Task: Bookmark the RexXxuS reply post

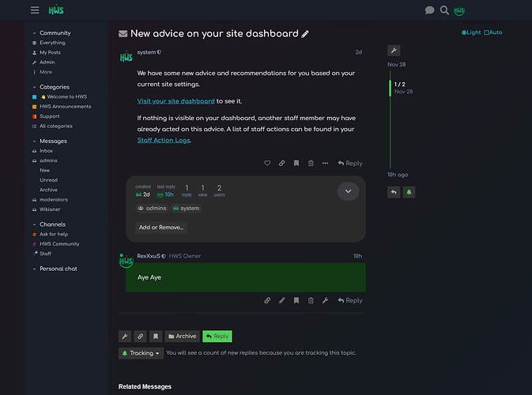Action: point(296,300)
